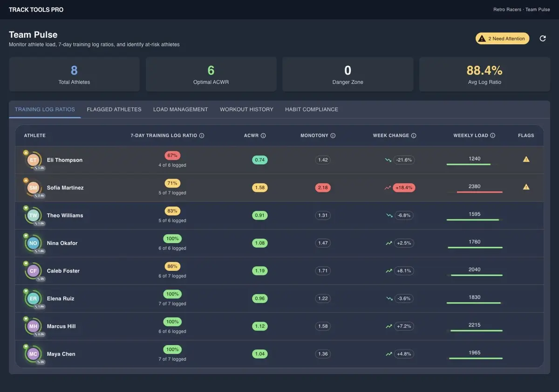Click downward trend icon in Elena Ruiz row
The height and width of the screenshot is (392, 559).
[x=389, y=298]
